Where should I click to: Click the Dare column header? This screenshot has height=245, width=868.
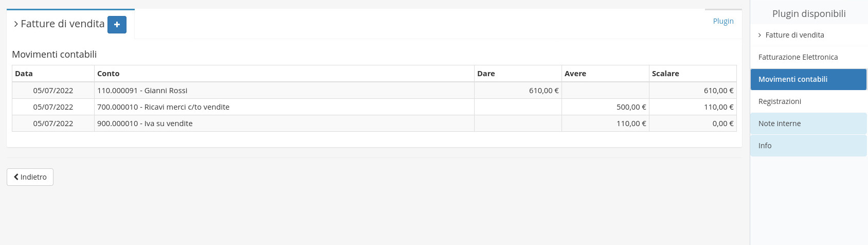coord(518,74)
